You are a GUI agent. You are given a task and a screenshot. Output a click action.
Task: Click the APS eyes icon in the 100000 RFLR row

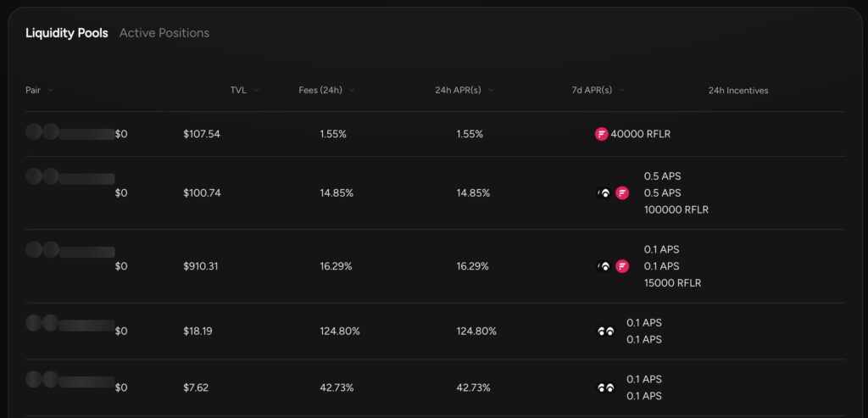tap(604, 193)
